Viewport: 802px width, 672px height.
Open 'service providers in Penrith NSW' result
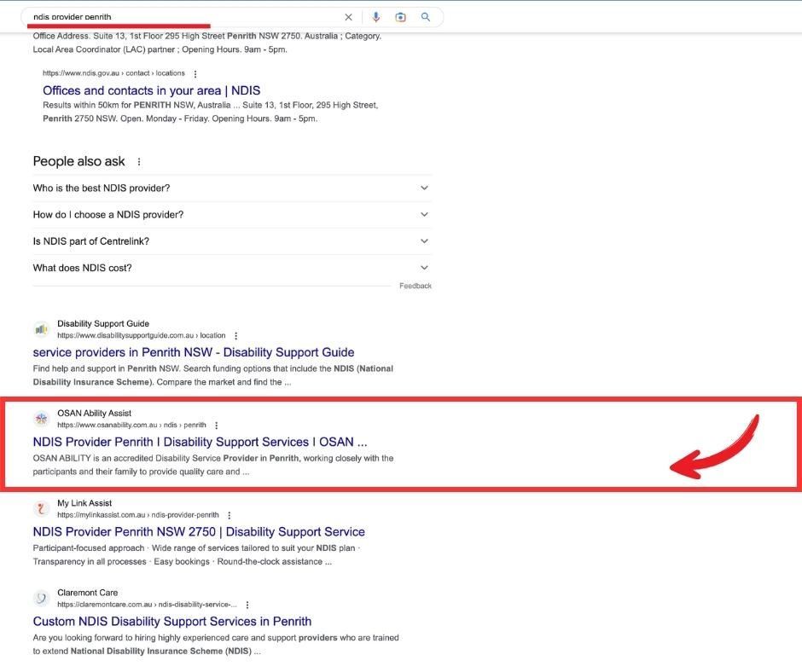tap(194, 352)
